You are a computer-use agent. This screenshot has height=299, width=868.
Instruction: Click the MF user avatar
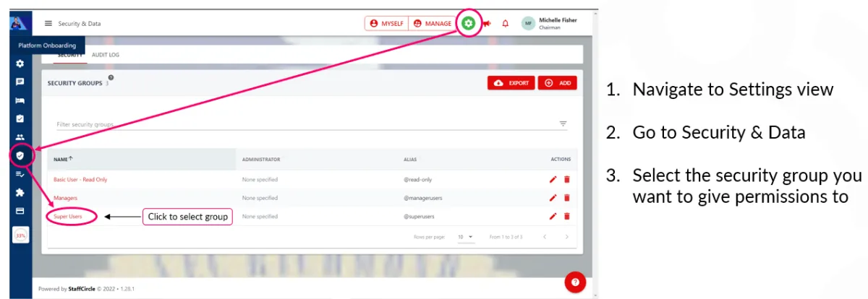pos(529,23)
